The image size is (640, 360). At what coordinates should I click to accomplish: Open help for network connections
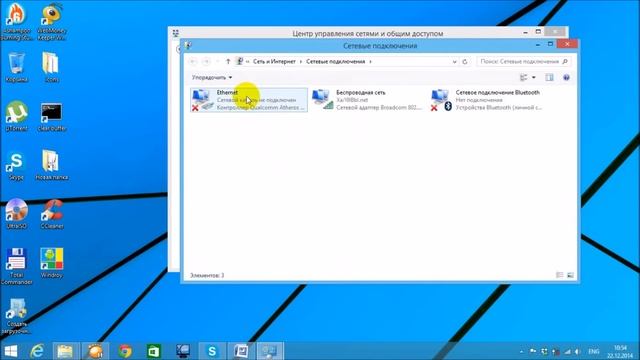point(566,77)
